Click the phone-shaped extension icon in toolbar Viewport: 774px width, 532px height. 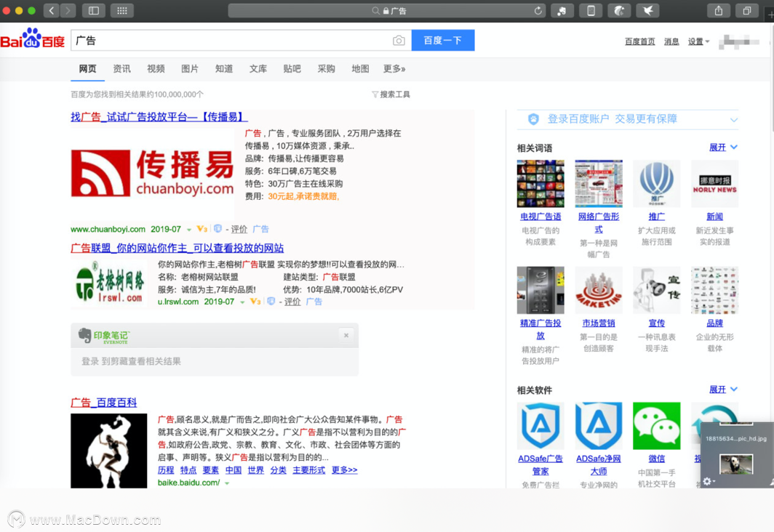[591, 10]
